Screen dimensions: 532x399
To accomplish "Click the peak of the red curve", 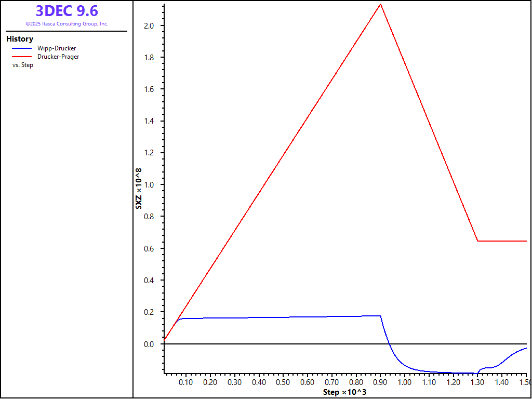I will 380,5.
